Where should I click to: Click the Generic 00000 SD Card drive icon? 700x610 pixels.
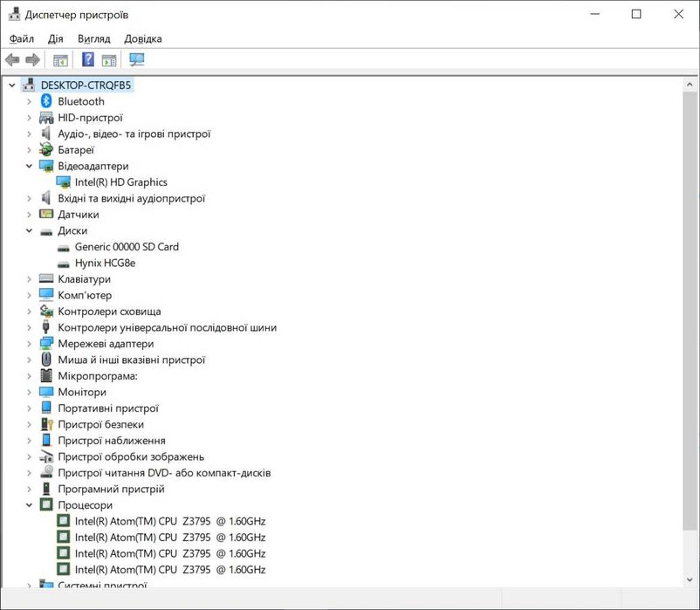click(x=64, y=248)
